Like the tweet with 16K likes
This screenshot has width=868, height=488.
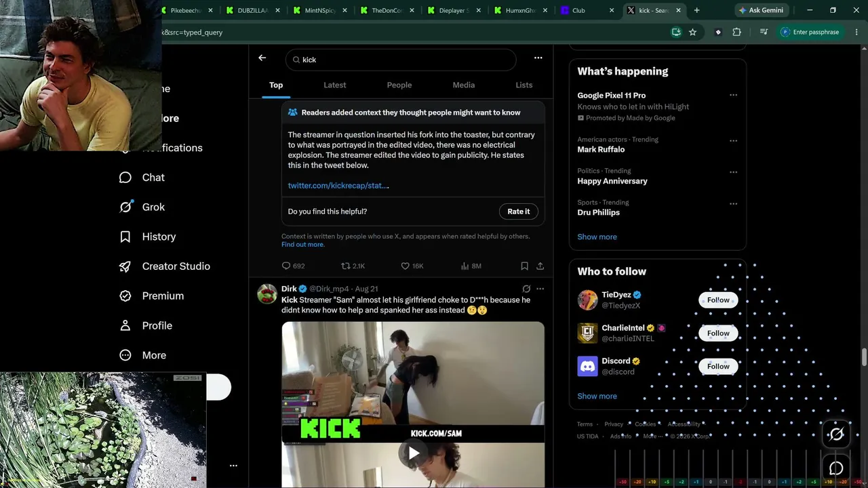412,266
